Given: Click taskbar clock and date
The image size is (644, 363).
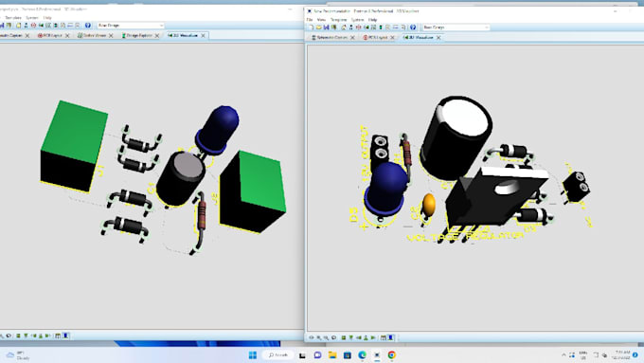Looking at the screenshot, I should point(621,355).
